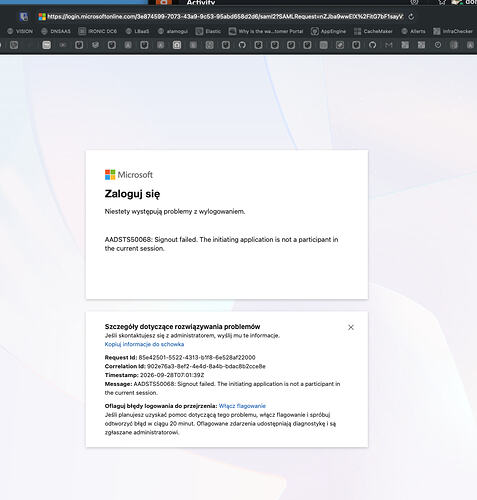Open the CacheMaker bookmark
This screenshot has width=477, height=500.
coord(373,31)
